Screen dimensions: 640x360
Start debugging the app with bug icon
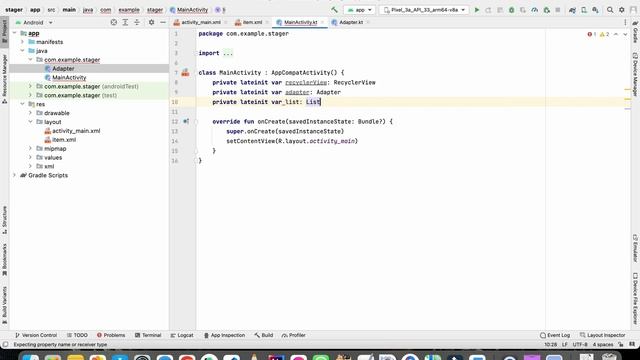tap(511, 10)
